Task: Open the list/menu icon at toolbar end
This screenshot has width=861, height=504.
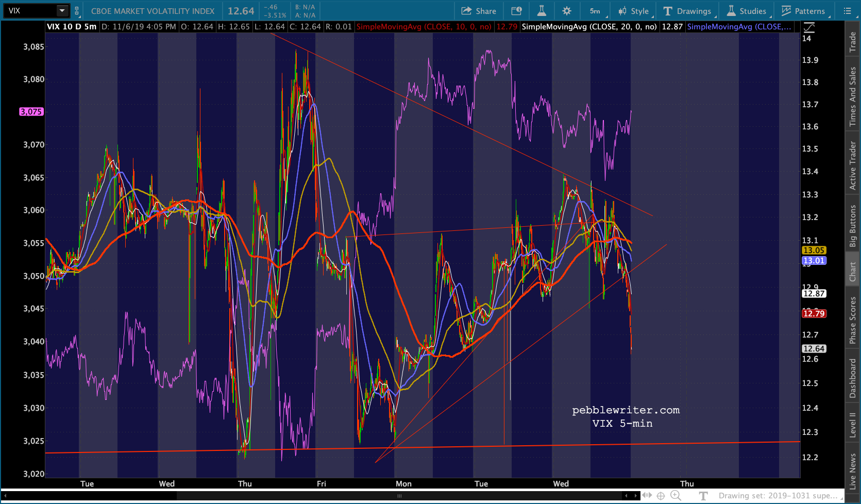Action: (x=847, y=11)
